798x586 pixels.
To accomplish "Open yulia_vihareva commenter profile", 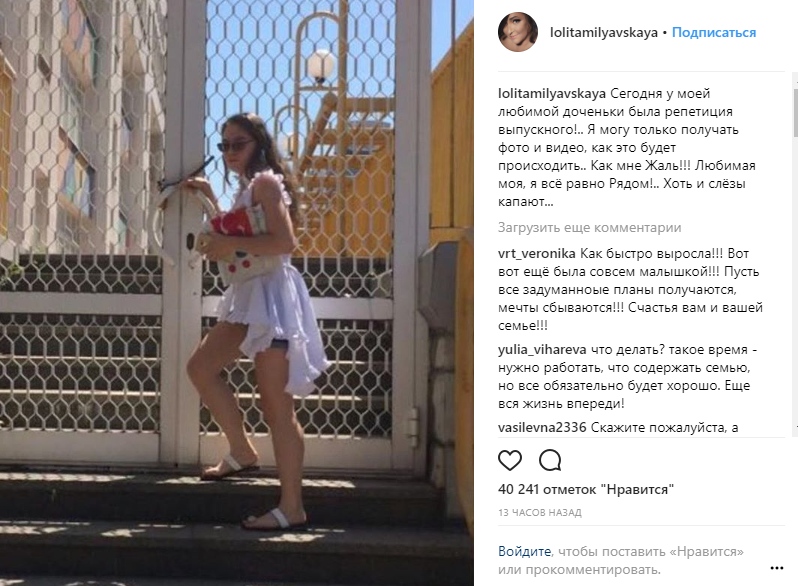I will tap(542, 350).
